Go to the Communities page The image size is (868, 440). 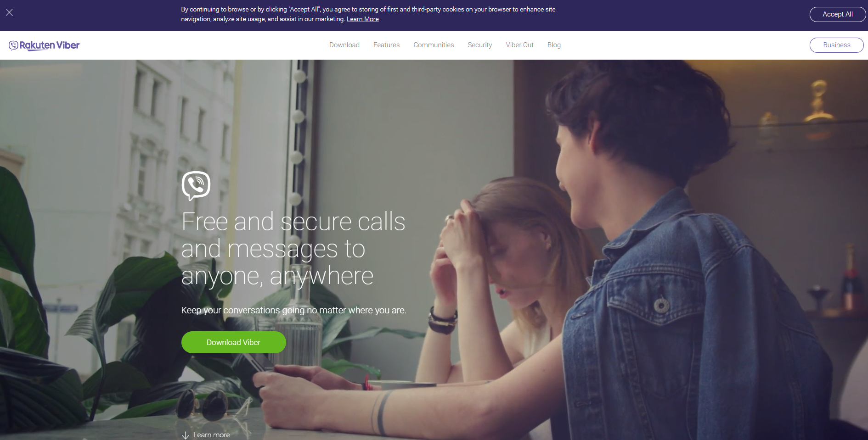coord(434,45)
